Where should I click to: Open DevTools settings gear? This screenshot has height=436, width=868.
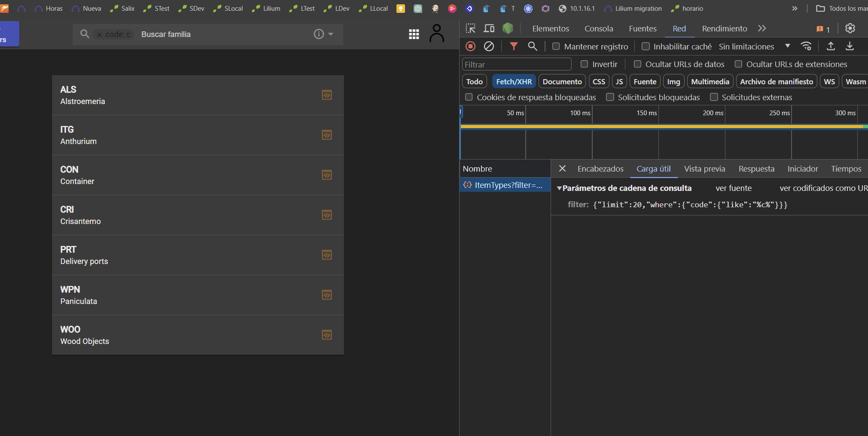click(x=850, y=28)
